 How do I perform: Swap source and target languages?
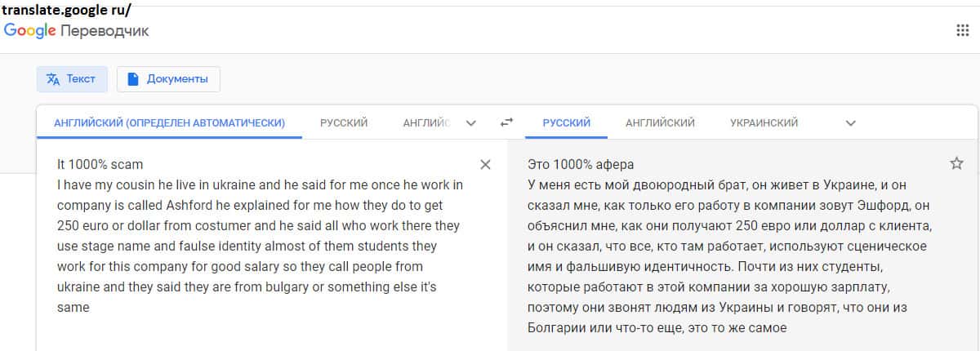click(x=506, y=122)
